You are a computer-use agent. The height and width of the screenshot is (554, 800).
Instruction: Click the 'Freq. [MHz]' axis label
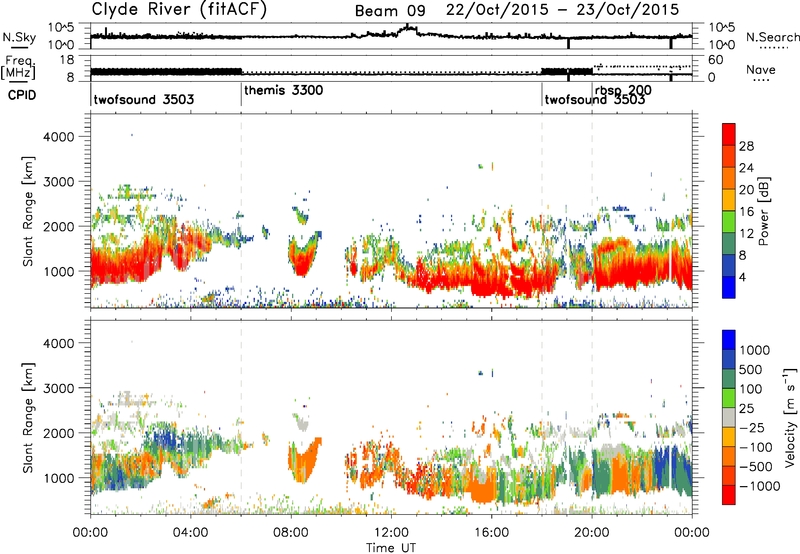coord(19,67)
